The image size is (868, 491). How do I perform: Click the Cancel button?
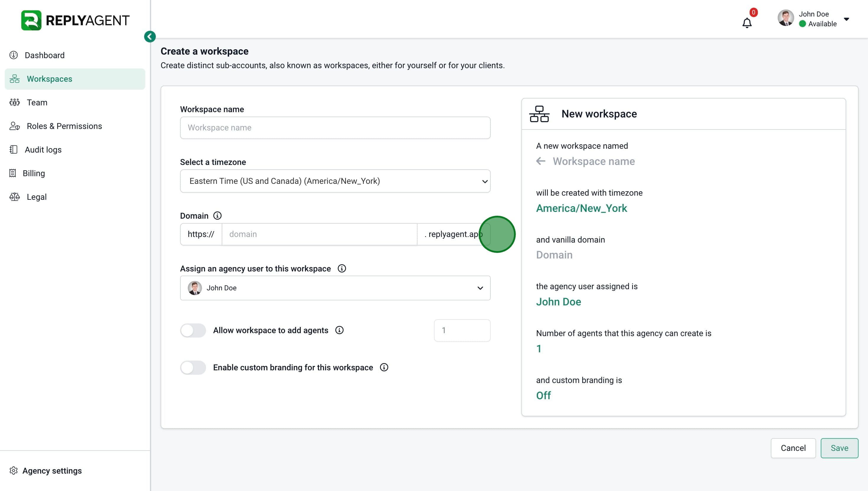(793, 448)
